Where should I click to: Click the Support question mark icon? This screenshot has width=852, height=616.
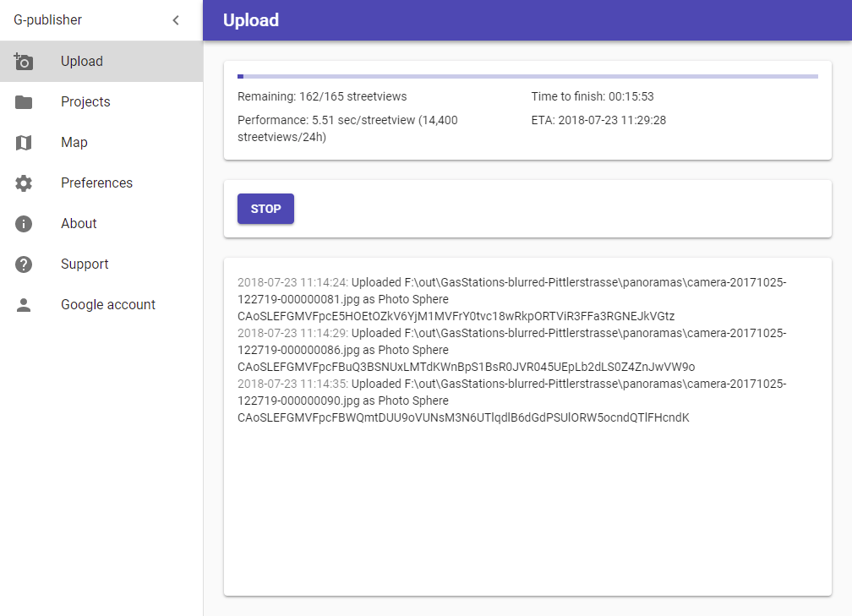pos(24,264)
